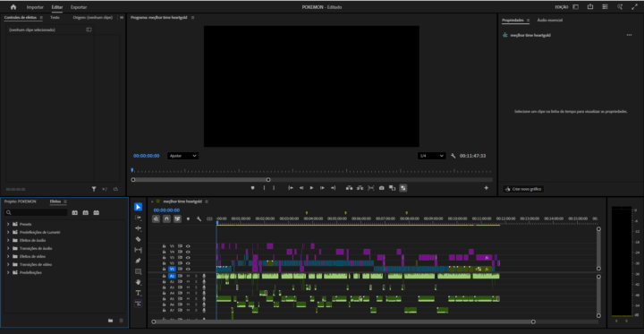Image resolution: width=644 pixels, height=334 pixels.
Task: Select the Hand tool
Action: [x=138, y=282]
